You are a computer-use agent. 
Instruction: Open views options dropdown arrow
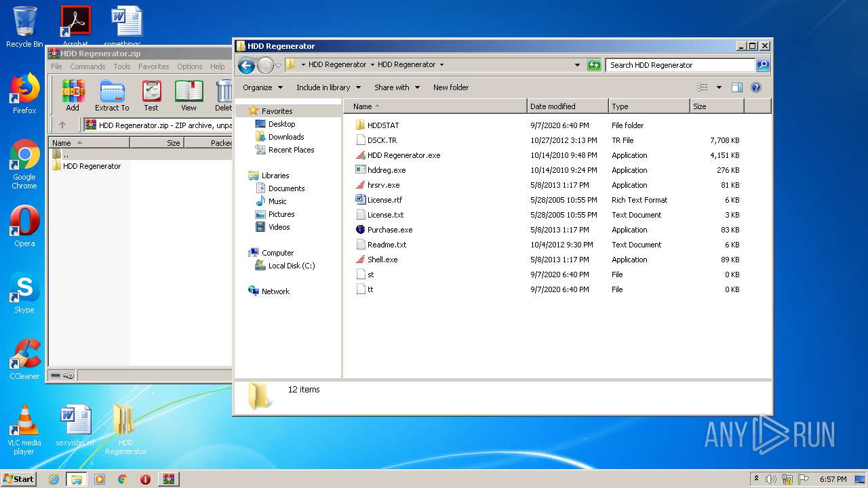click(x=719, y=87)
